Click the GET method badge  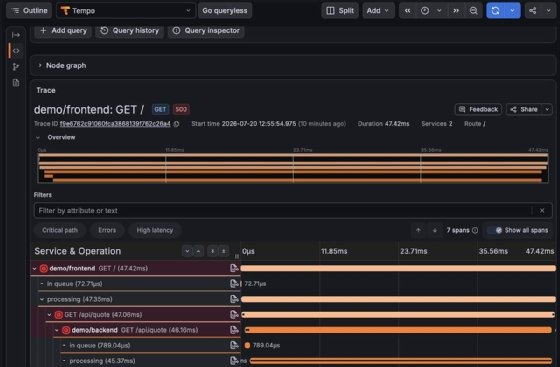point(160,109)
